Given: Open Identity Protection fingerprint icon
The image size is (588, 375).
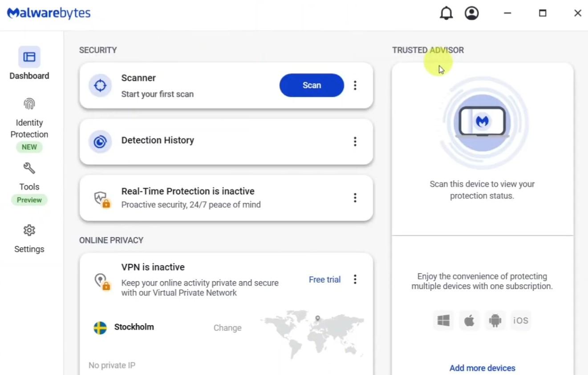Looking at the screenshot, I should (29, 104).
